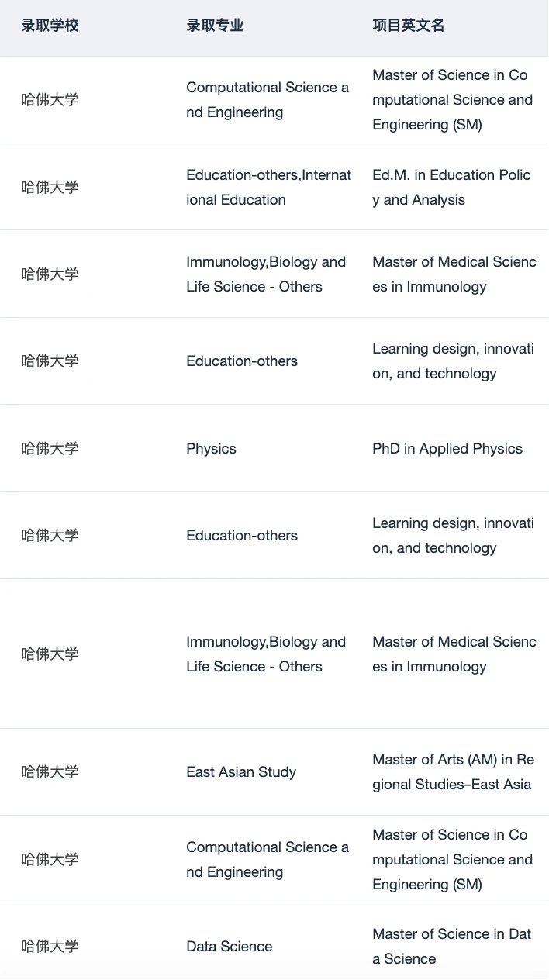The width and height of the screenshot is (549, 980).
Task: Click the 录取专业 column header
Action: tap(215, 26)
